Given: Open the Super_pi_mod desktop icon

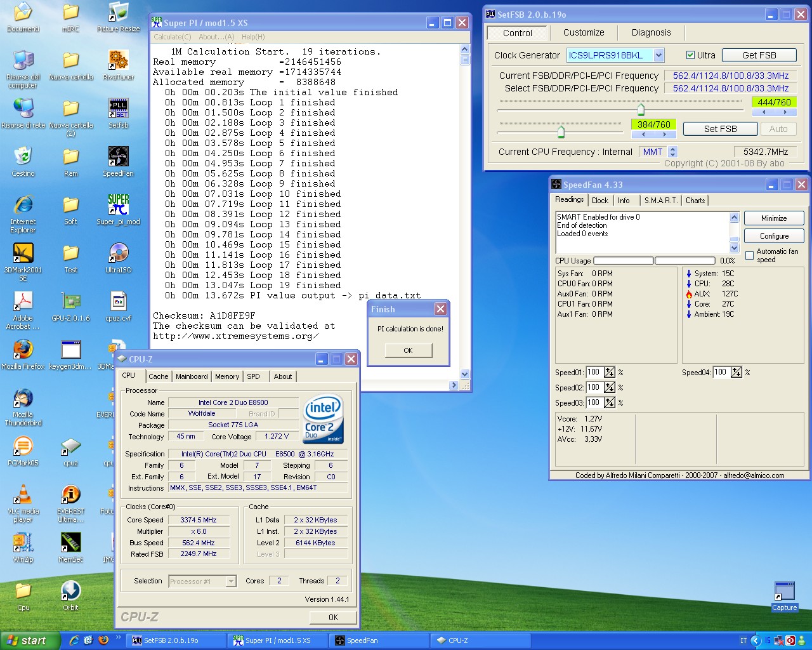Looking at the screenshot, I should click(x=119, y=210).
